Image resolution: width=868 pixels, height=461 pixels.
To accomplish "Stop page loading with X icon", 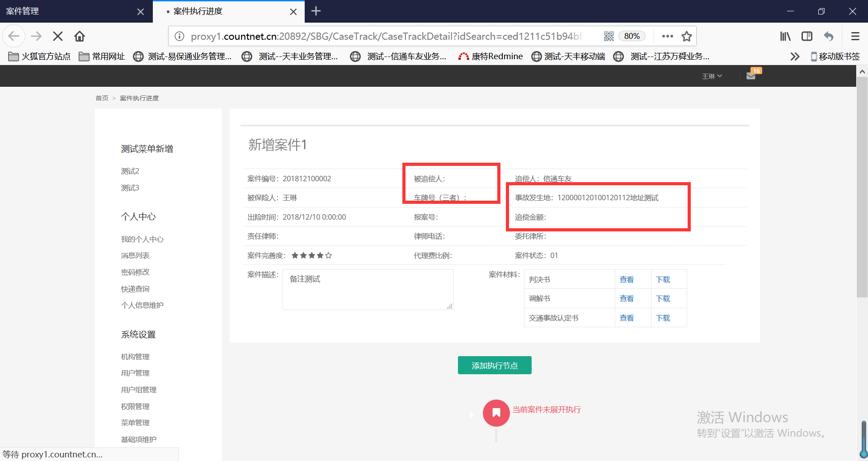I will pyautogui.click(x=58, y=36).
